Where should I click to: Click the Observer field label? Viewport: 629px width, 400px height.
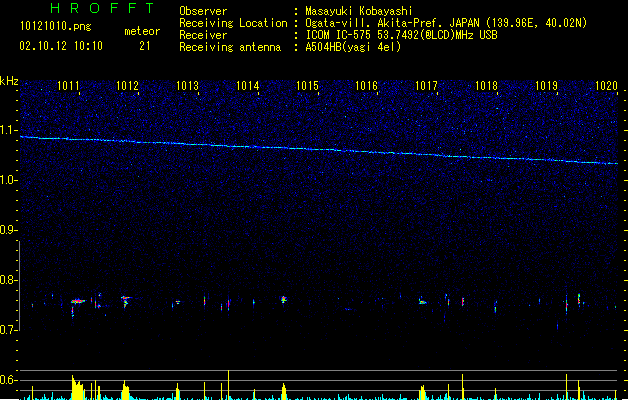pyautogui.click(x=203, y=11)
